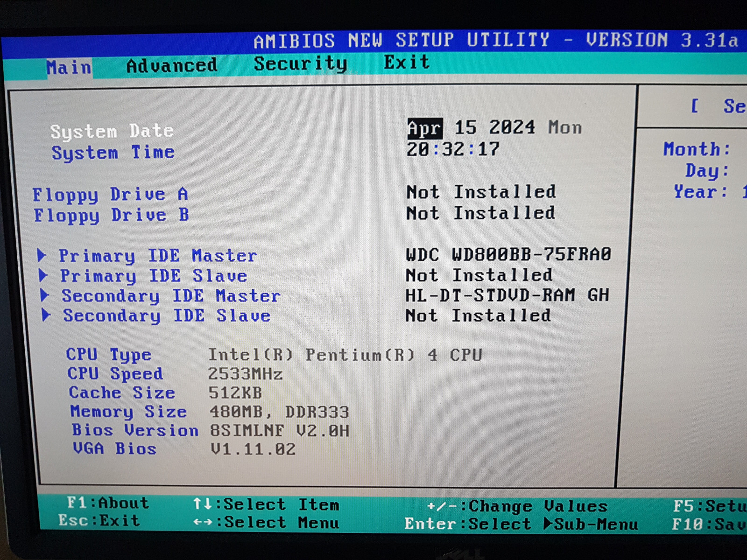Click F1:About in the help bar
The image size is (747, 560).
108,503
